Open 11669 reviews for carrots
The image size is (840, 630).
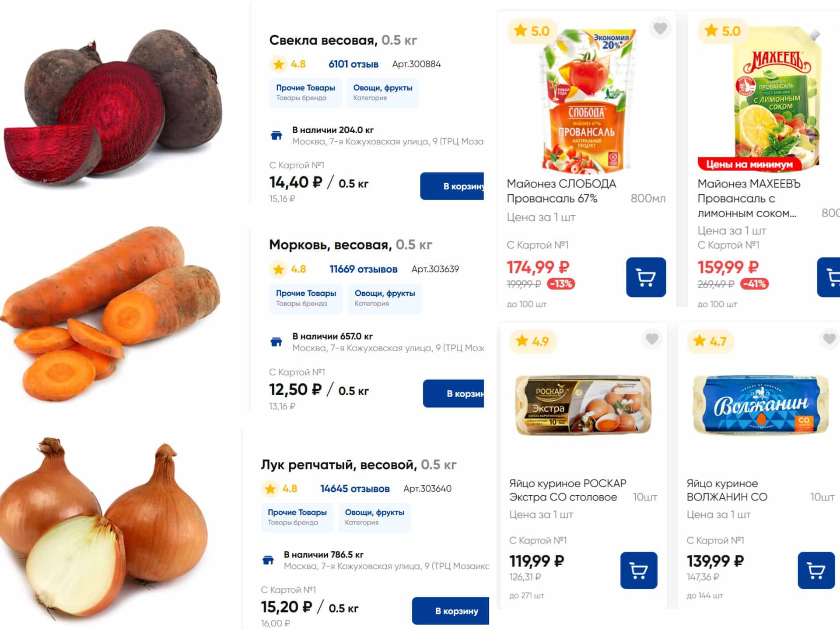coord(363,269)
